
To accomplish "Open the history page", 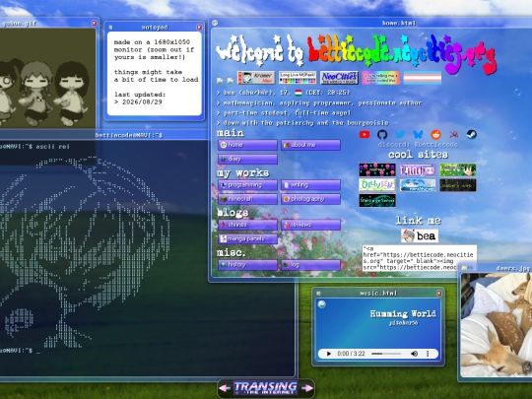I will (247, 265).
